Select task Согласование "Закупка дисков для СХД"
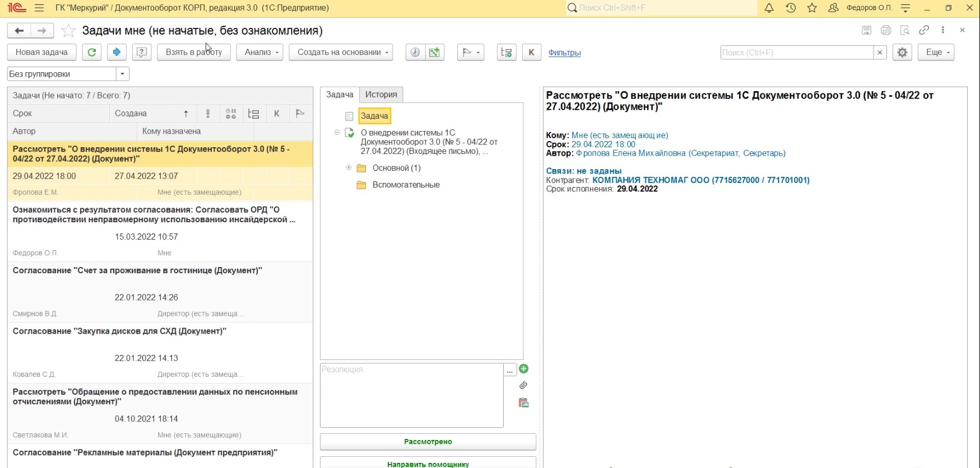The height and width of the screenshot is (468, 980). 160,353
